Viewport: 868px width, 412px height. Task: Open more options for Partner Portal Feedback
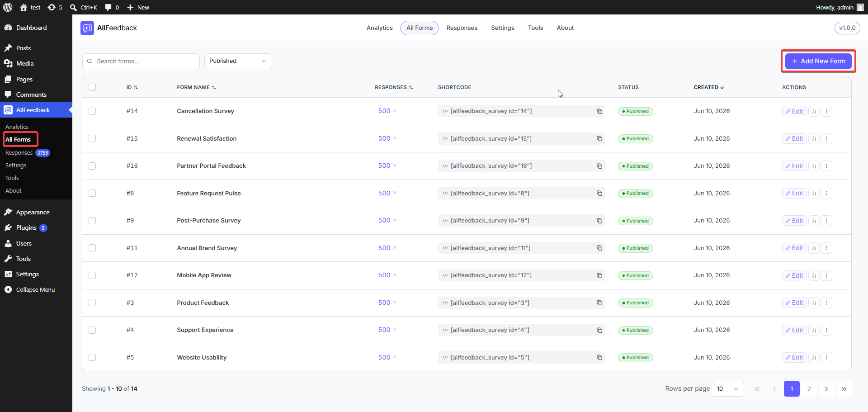[826, 166]
